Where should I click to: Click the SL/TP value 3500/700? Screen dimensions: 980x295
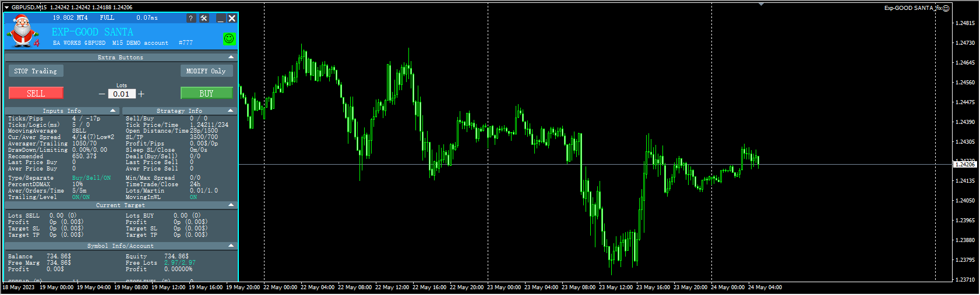point(204,137)
